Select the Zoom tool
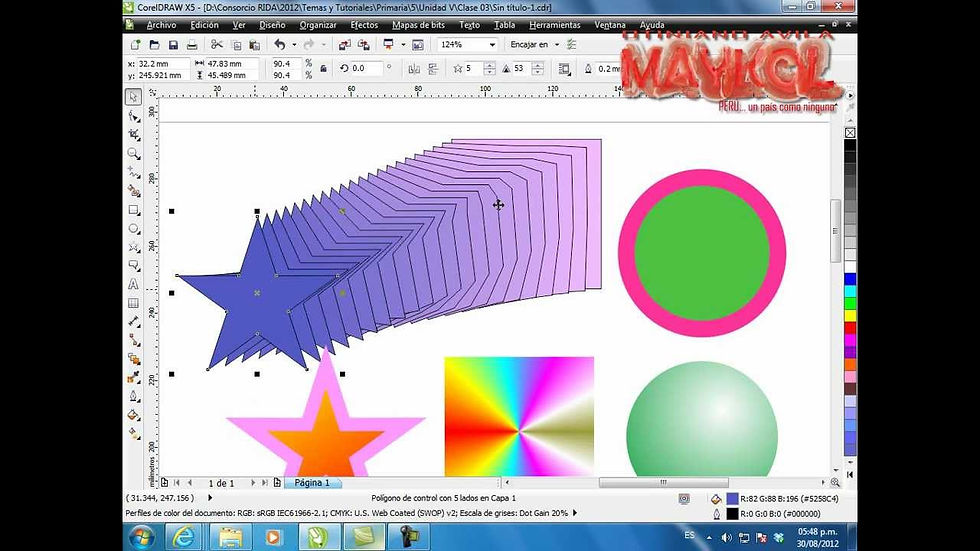Screen dimensions: 980x551 pyautogui.click(x=133, y=153)
